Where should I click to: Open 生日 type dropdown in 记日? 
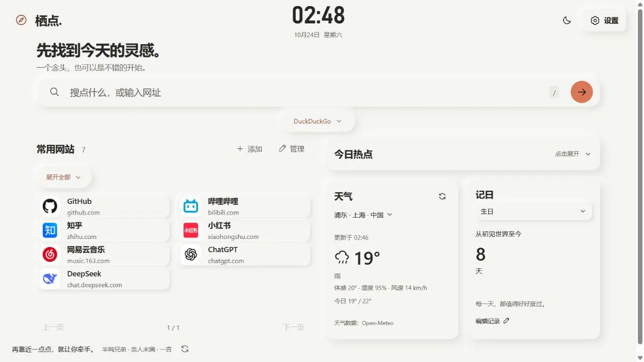pyautogui.click(x=534, y=212)
